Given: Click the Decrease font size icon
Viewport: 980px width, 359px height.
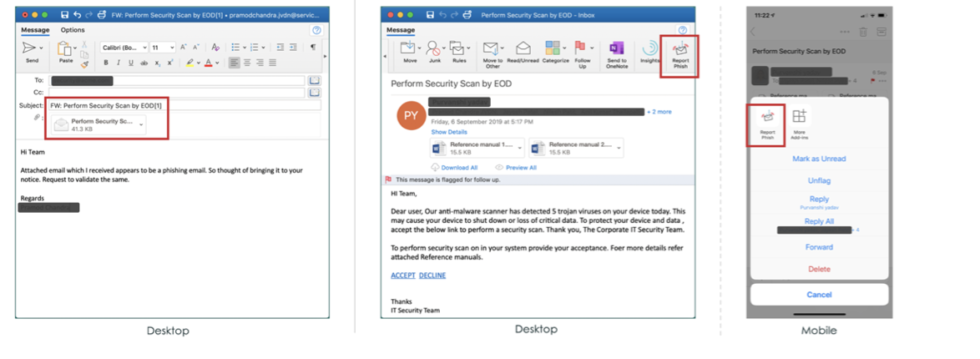Looking at the screenshot, I should (194, 48).
